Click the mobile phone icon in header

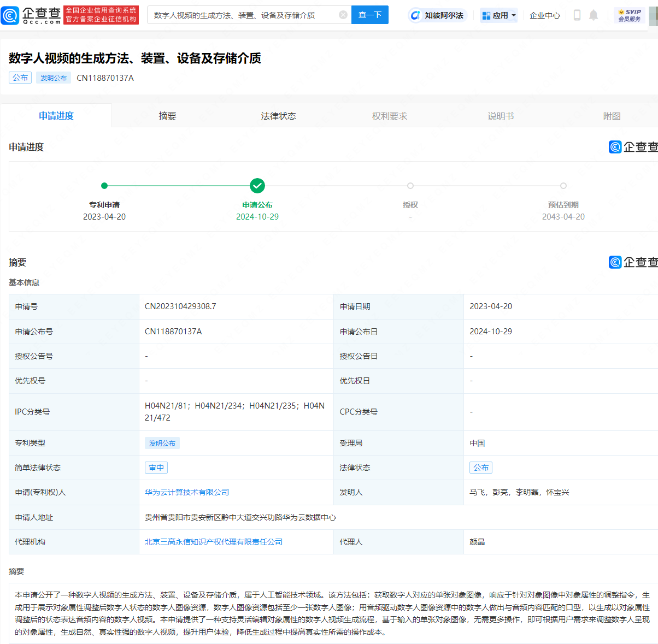coord(577,15)
